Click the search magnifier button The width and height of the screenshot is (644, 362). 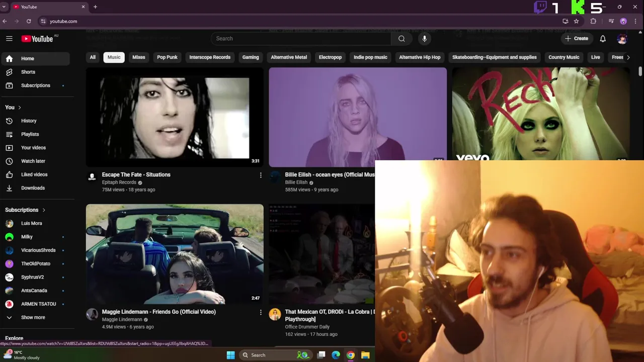coord(401,39)
